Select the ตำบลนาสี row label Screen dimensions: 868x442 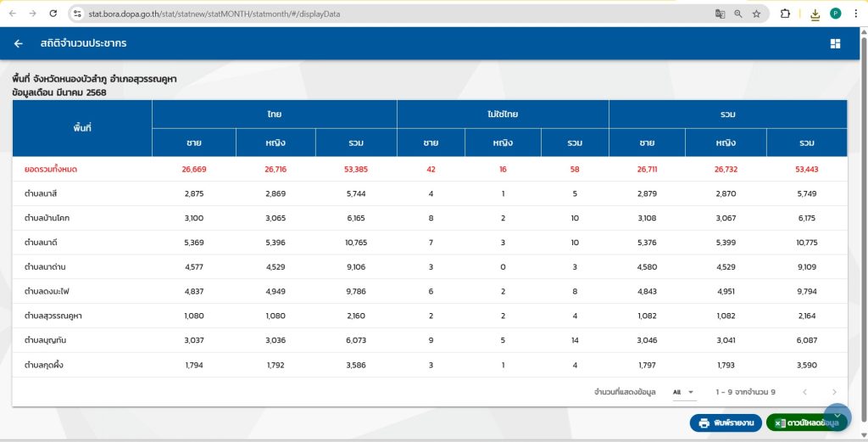click(x=40, y=193)
